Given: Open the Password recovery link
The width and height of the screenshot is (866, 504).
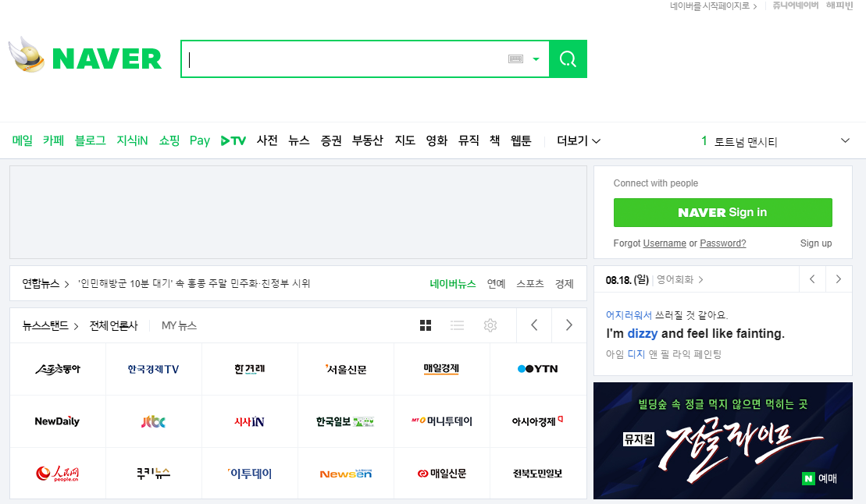Looking at the screenshot, I should tap(722, 243).
